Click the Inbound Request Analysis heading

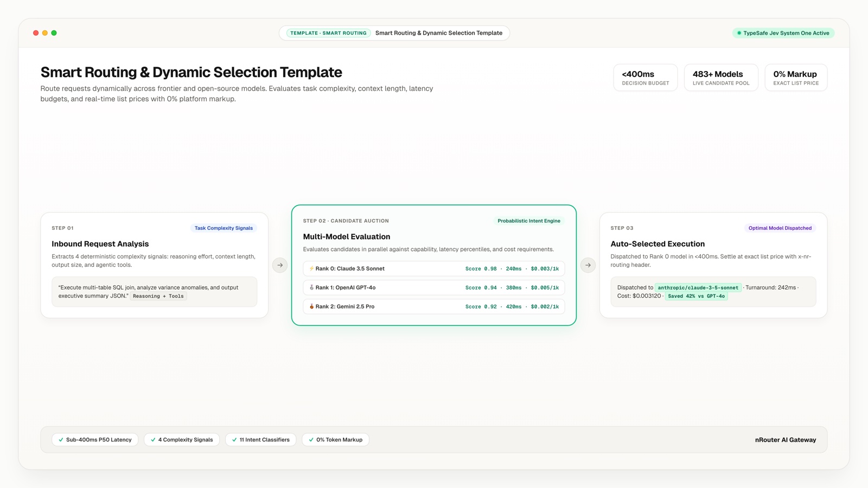[x=100, y=244]
